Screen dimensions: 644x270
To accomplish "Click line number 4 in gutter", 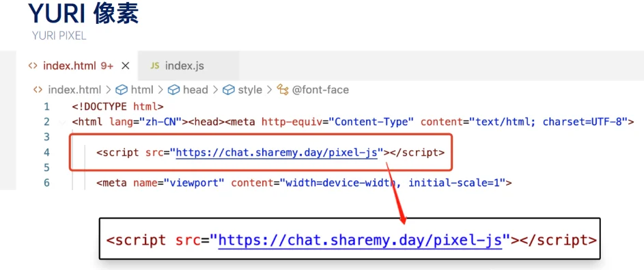I will coord(46,152).
